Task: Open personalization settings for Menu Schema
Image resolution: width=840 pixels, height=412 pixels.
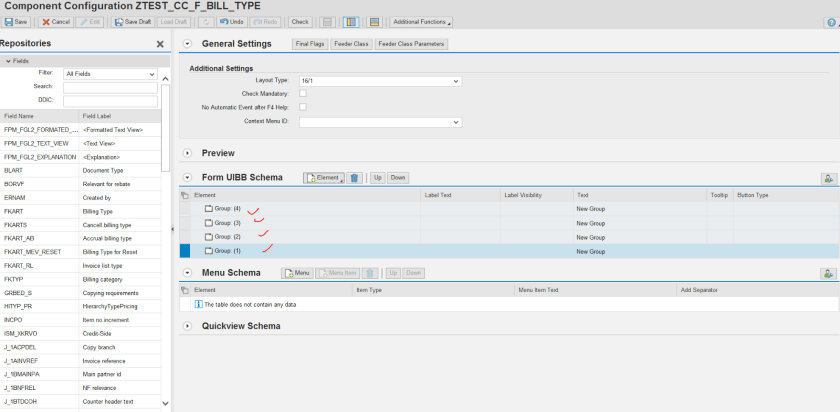Action: click(828, 273)
